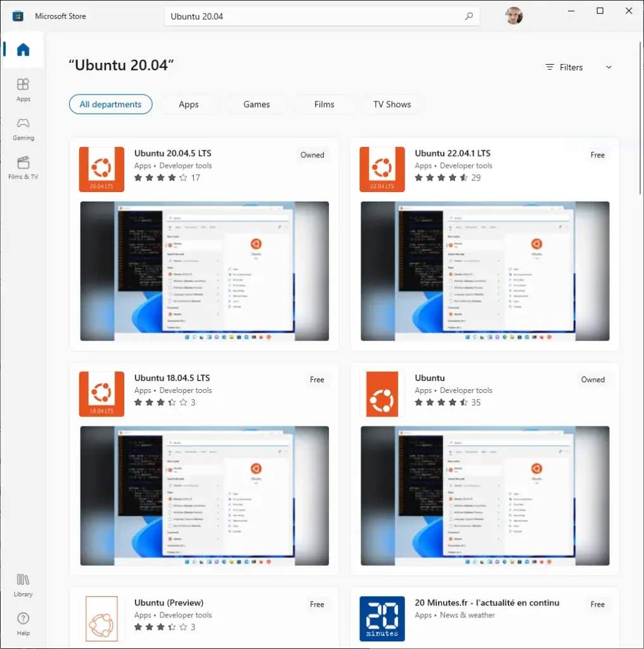Open 20 Minutes.fr - l'actualité en continu title

[487, 603]
